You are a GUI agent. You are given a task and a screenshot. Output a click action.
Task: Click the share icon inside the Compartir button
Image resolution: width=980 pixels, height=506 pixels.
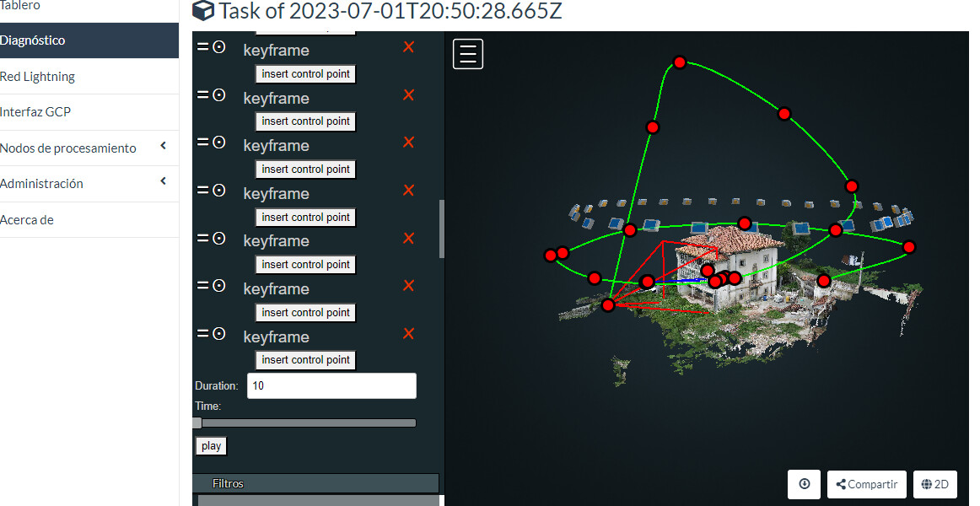pos(842,484)
